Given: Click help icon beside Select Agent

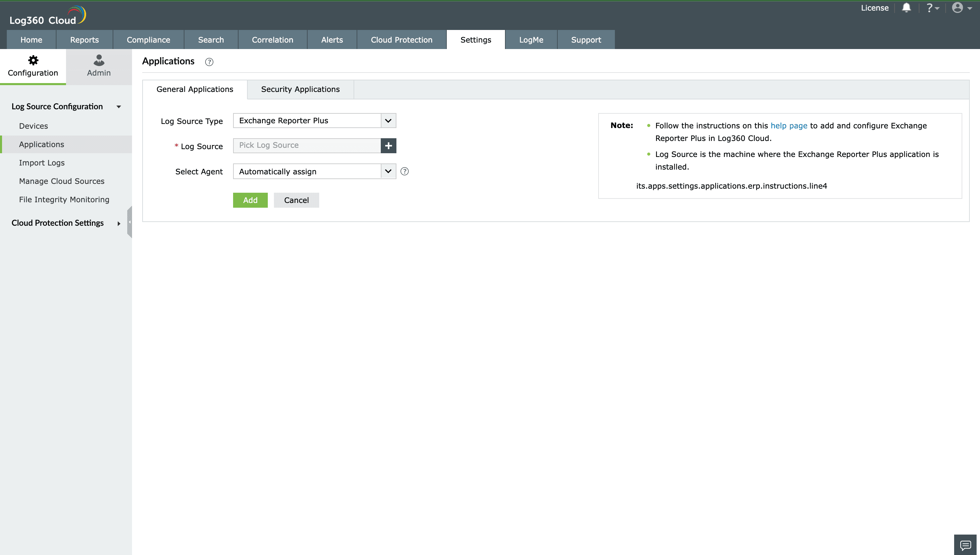Looking at the screenshot, I should [x=405, y=172].
